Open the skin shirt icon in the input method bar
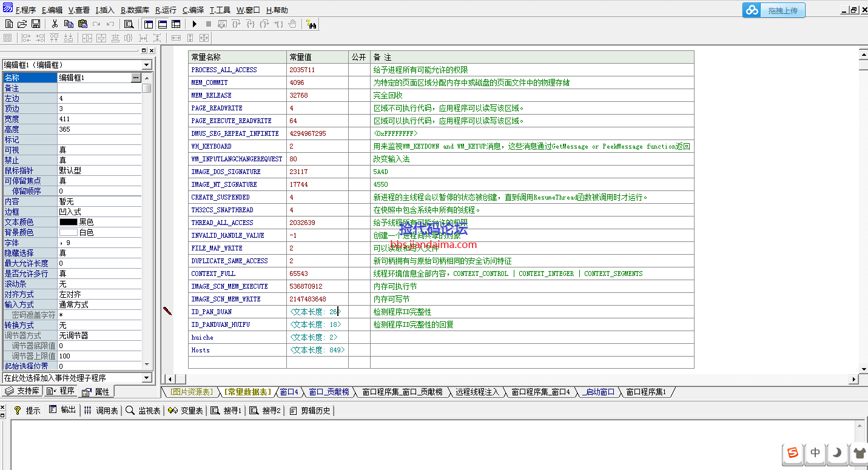Screen dimensions: 868x470 pos(859,452)
